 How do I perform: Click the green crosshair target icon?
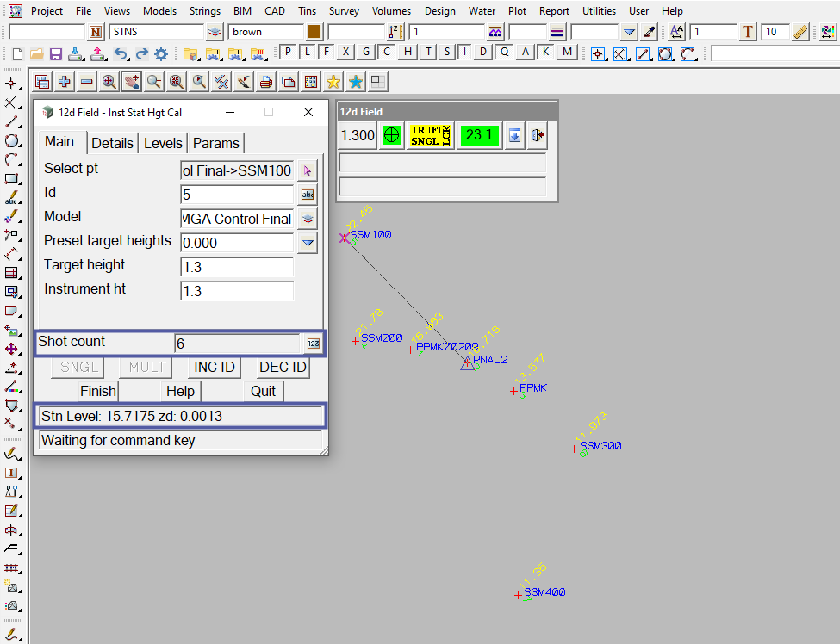[392, 135]
